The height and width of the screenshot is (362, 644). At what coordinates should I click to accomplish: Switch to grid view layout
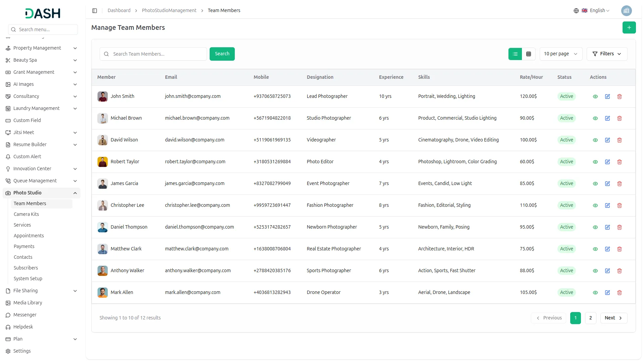point(529,54)
